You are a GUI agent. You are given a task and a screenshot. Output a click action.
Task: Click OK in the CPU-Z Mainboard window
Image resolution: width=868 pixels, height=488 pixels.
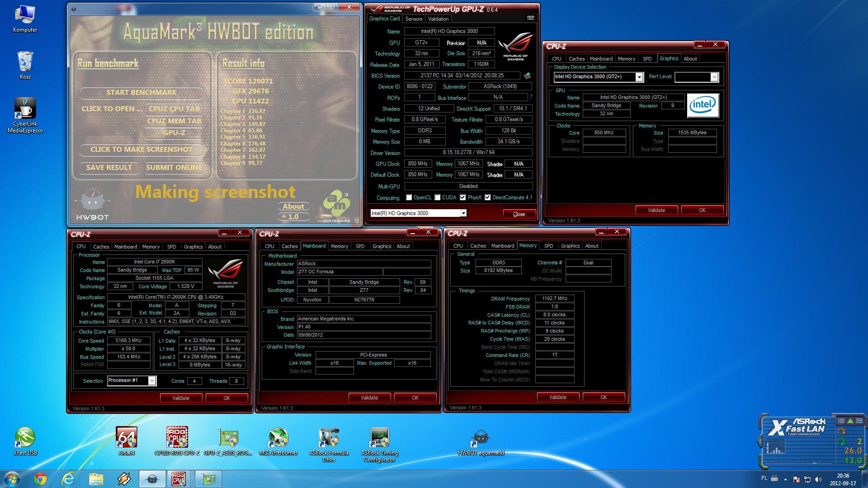pyautogui.click(x=415, y=398)
